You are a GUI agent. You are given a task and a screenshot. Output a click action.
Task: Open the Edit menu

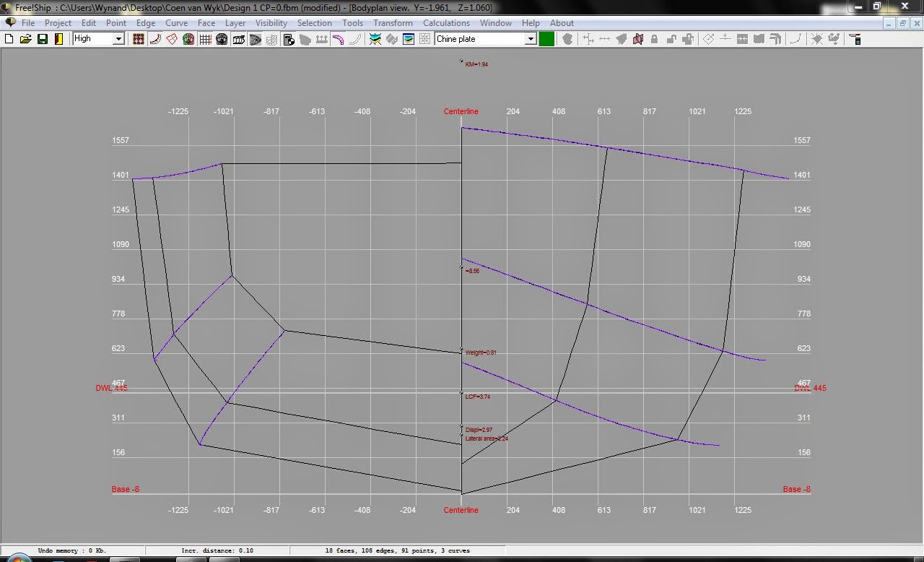tap(89, 23)
